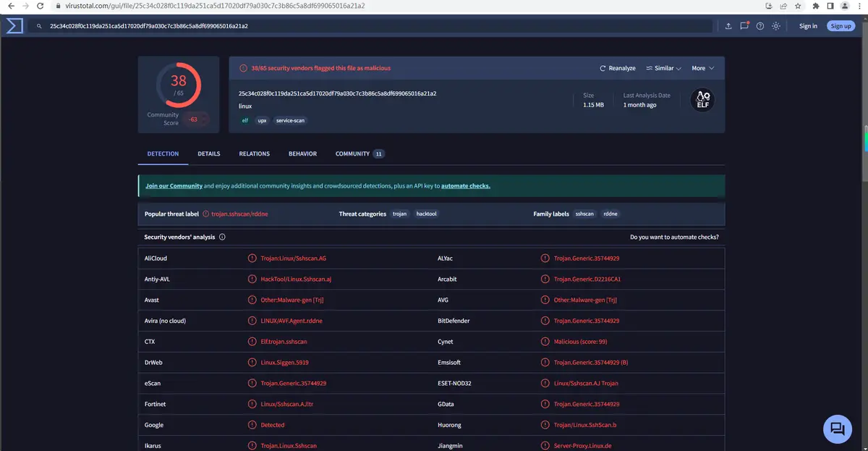The height and width of the screenshot is (451, 868).
Task: Toggle the browser side panel
Action: [x=830, y=6]
